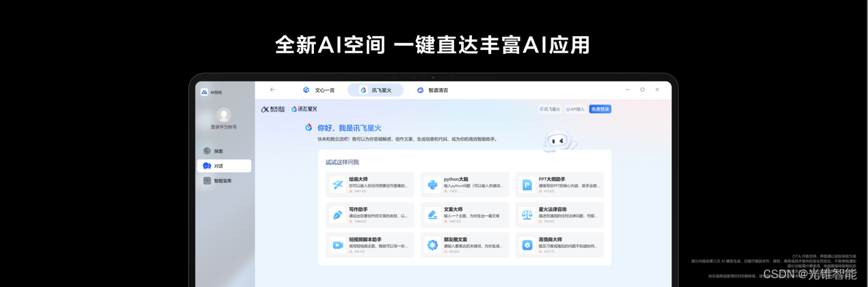Screen dimensions: 868x287
Task: Minimize the AI空间 window
Action: pos(627,90)
